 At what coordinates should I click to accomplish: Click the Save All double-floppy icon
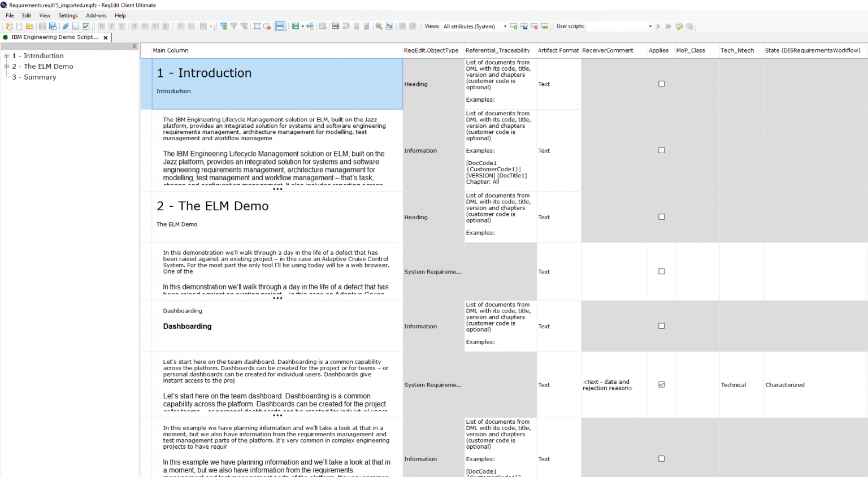(x=53, y=26)
